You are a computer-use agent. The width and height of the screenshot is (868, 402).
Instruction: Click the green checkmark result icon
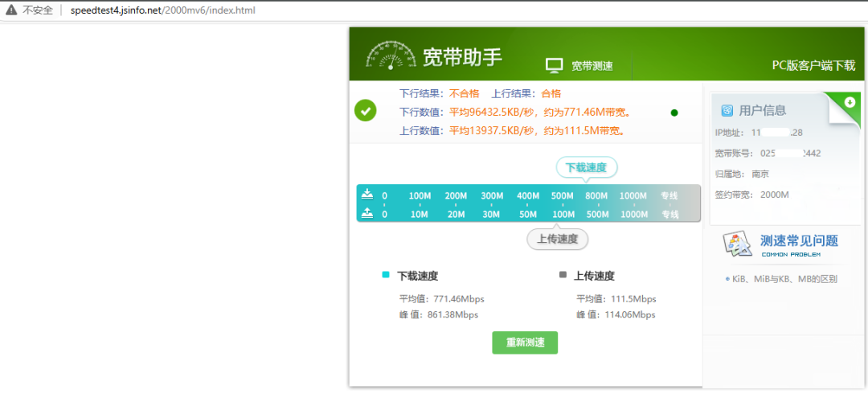pos(366,112)
